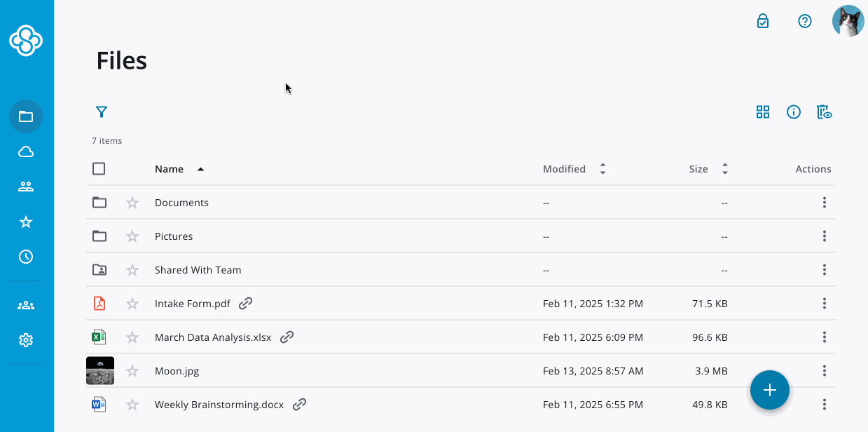Image resolution: width=868 pixels, height=432 pixels.
Task: Click the 3.9 MB size value
Action: point(712,371)
